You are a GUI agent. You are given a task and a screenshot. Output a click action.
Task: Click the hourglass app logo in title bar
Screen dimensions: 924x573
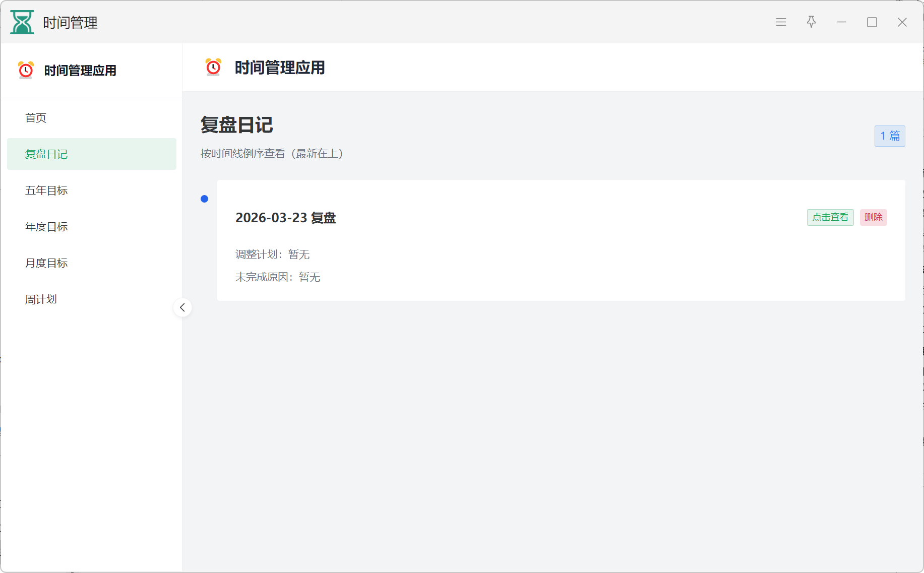click(x=22, y=22)
